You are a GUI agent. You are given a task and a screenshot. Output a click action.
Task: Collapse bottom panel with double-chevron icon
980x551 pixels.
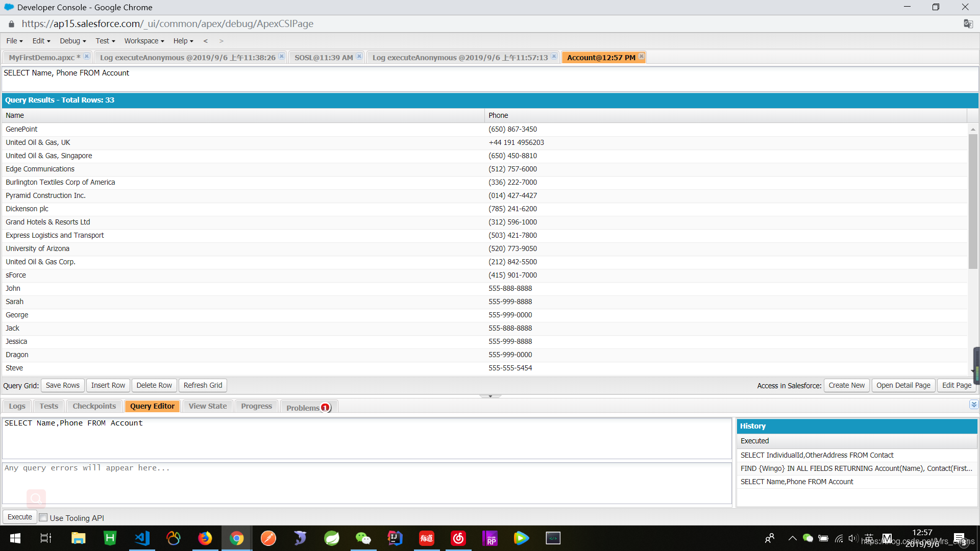coord(973,405)
